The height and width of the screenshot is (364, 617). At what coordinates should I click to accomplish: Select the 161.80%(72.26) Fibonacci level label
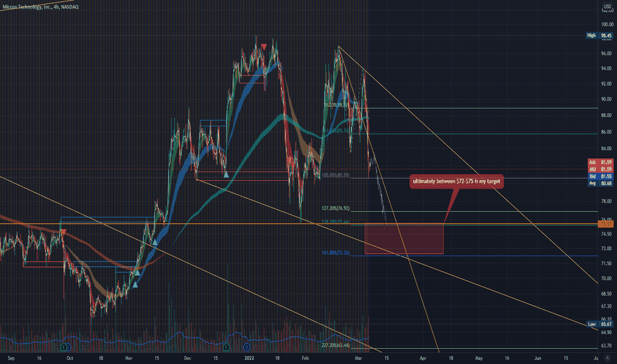pos(336,253)
